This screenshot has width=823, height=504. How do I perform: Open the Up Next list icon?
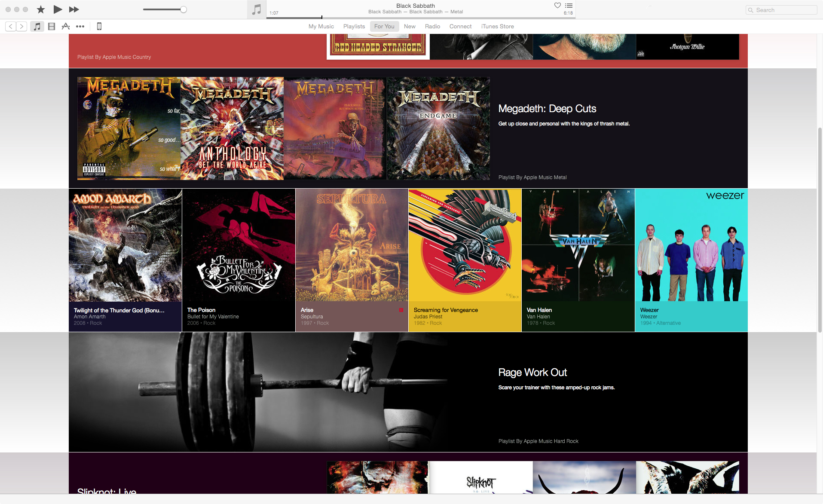click(569, 6)
